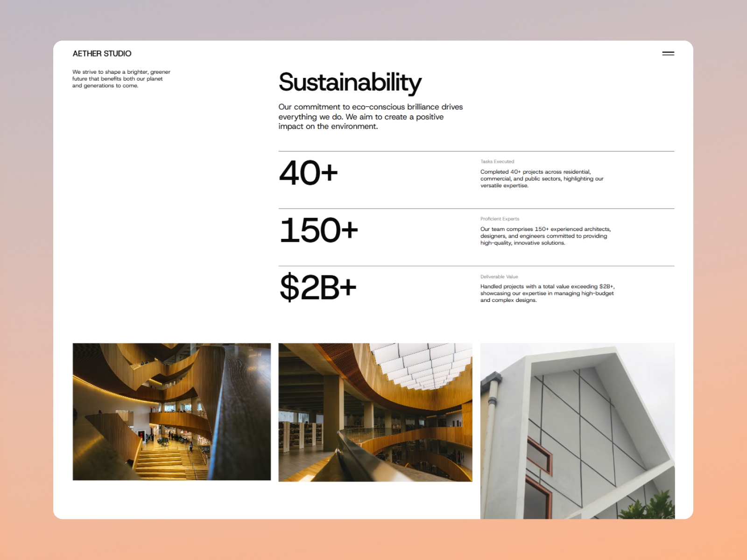
Task: Select the Proficient Experts label
Action: tap(500, 219)
